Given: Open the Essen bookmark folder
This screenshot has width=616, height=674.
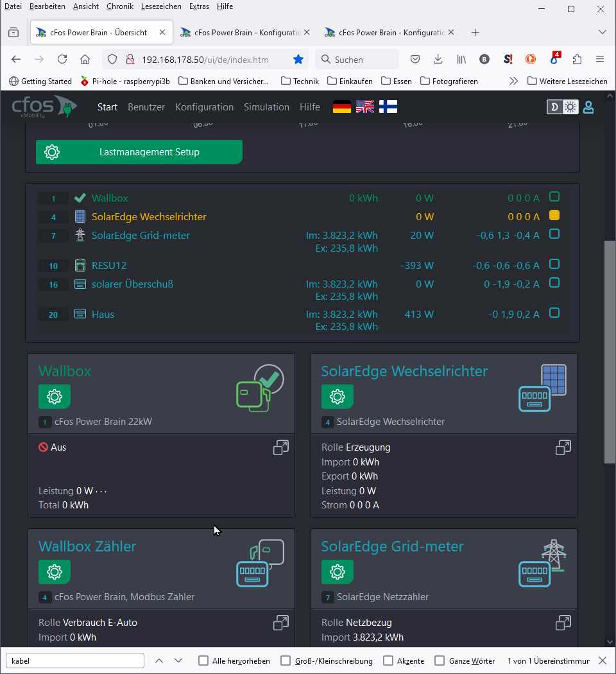Looking at the screenshot, I should [x=397, y=82].
